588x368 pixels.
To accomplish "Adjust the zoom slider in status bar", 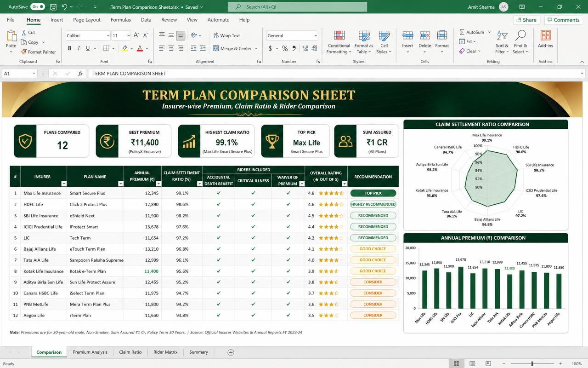I will [533, 363].
